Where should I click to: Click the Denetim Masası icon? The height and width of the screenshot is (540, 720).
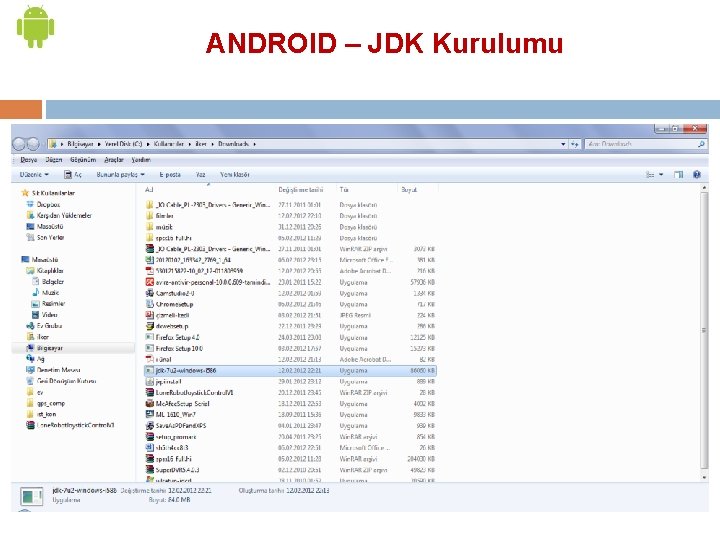click(x=30, y=370)
